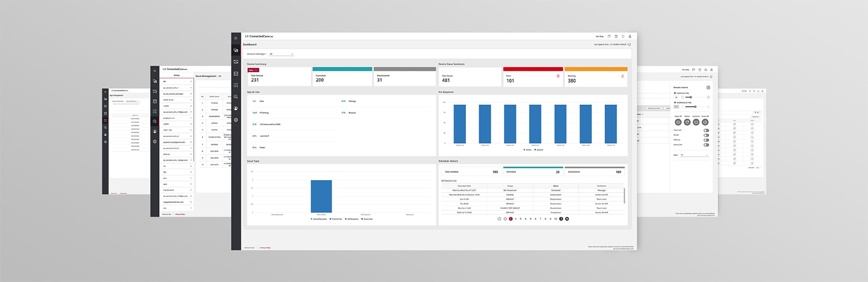Jump to the last page of the Schedule List
Viewport: 868px width, 282px height.
click(567, 219)
